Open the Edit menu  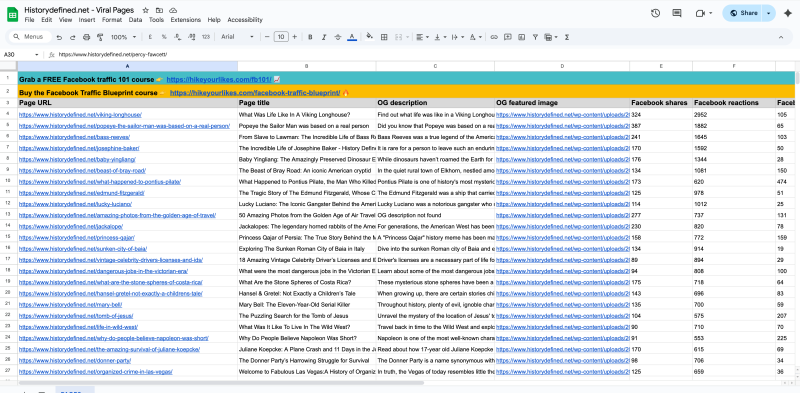(x=47, y=20)
